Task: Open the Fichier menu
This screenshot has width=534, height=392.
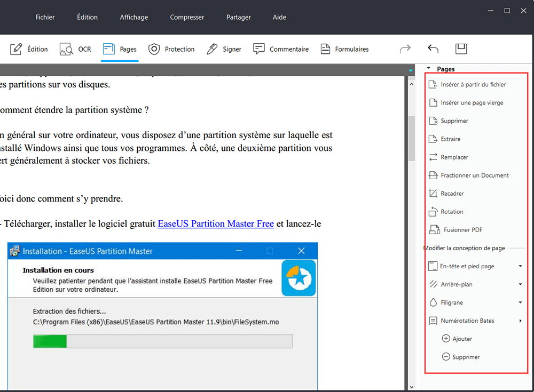Action: (45, 17)
